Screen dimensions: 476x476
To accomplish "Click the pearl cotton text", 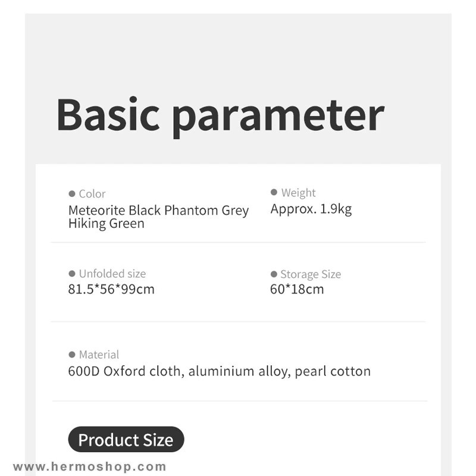I will point(333,371).
